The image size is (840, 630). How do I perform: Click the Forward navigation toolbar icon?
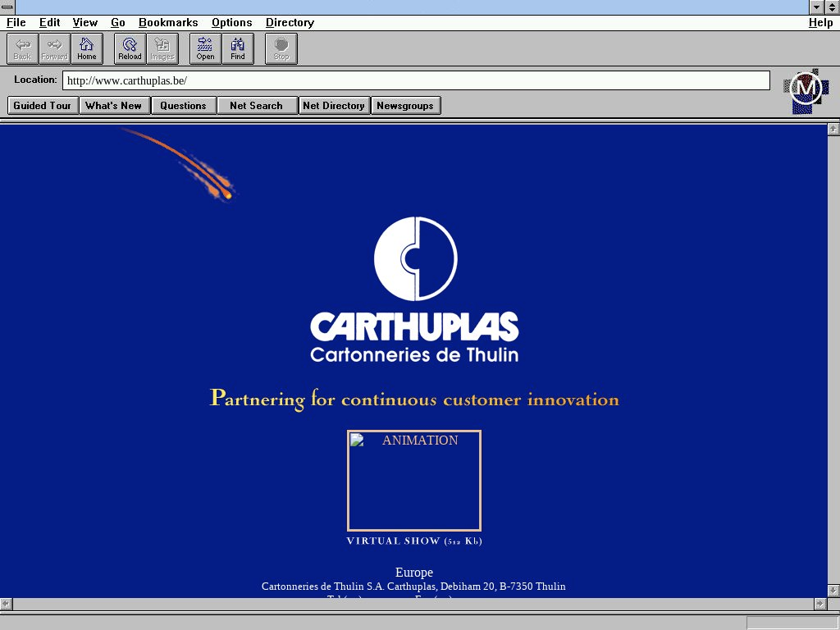point(54,48)
